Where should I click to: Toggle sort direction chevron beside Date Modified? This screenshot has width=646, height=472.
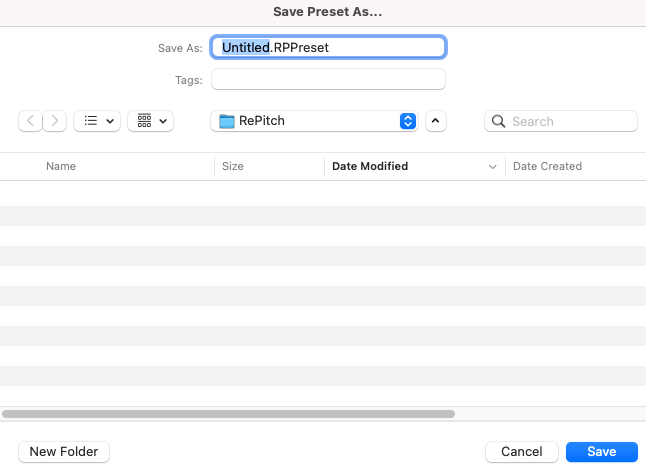click(x=492, y=166)
